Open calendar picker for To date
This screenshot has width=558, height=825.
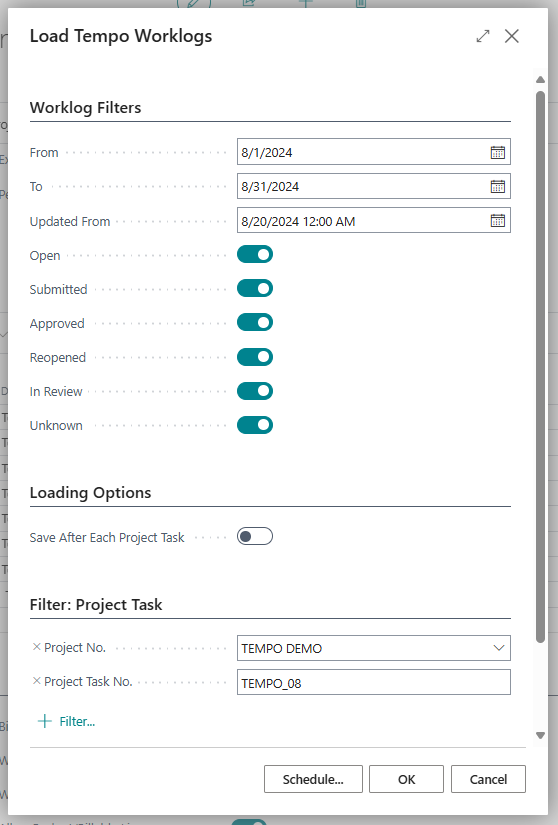[x=498, y=186]
